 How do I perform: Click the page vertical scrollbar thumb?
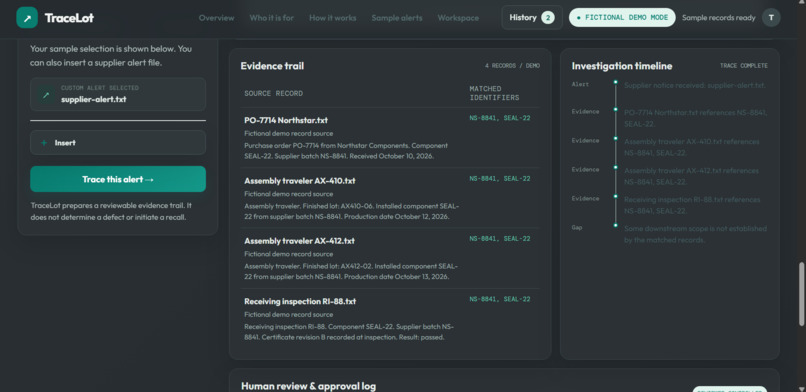coord(801,294)
